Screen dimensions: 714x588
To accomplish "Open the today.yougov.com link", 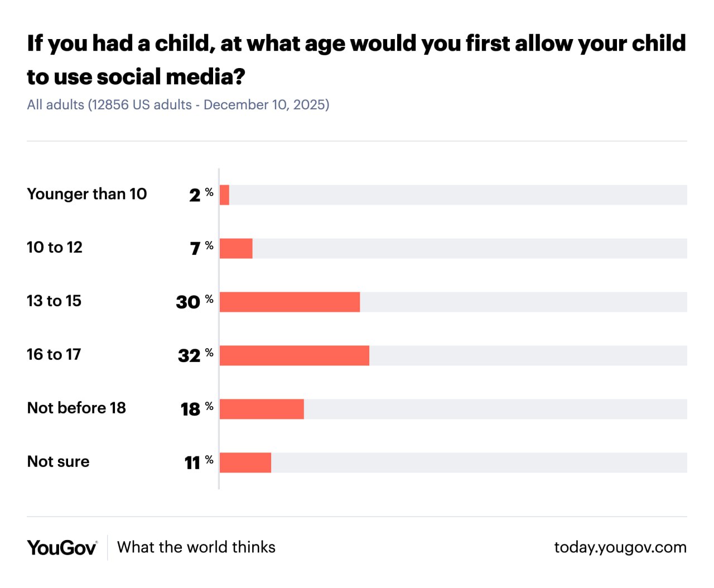I will [x=620, y=547].
